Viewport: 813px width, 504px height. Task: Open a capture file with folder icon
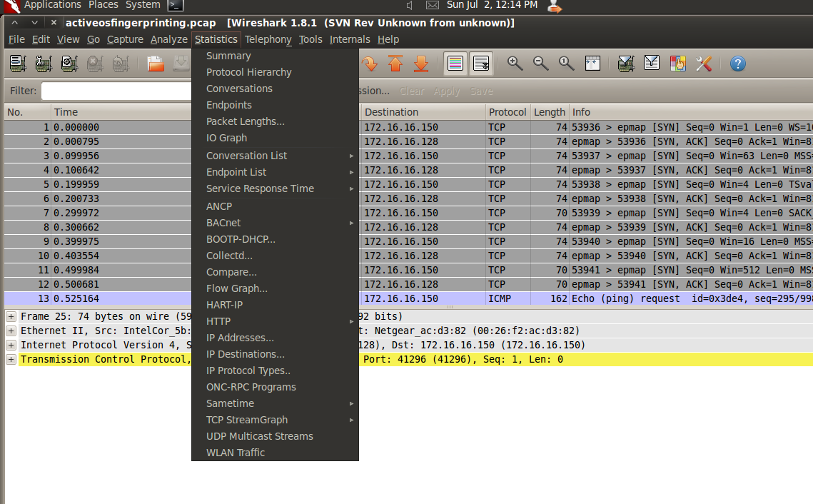[x=156, y=64]
